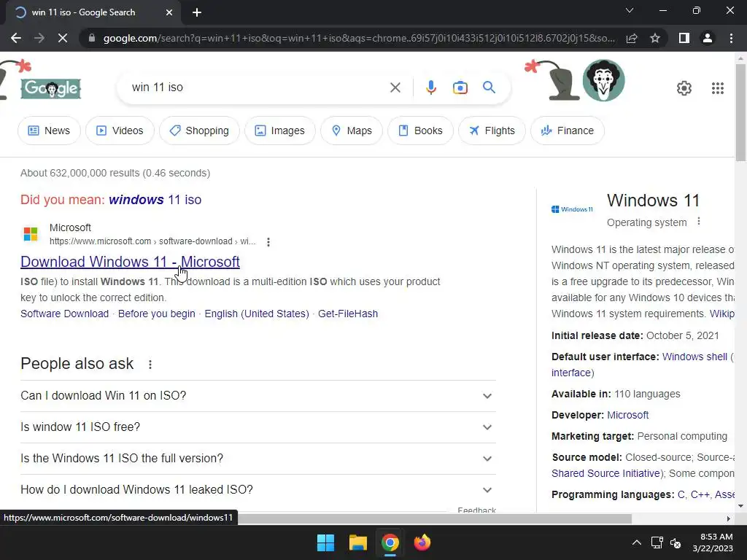Viewport: 747px width, 560px height.
Task: Open the Chrome profile icon
Action: coord(708,38)
